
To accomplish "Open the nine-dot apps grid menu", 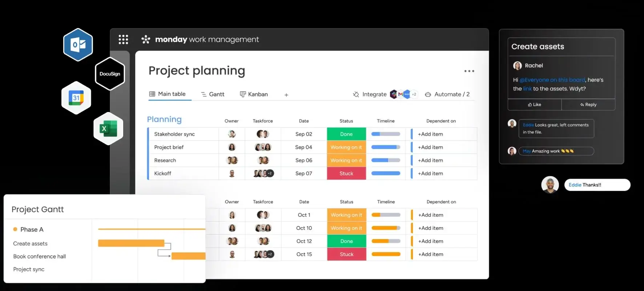I will [123, 39].
